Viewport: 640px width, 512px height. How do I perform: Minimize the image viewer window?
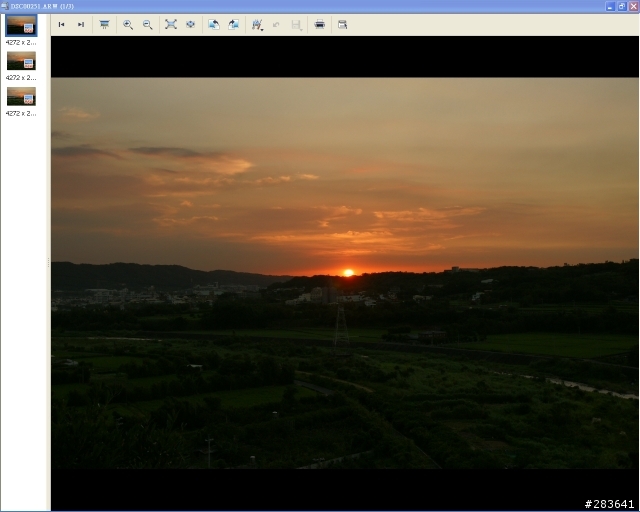pyautogui.click(x=610, y=6)
